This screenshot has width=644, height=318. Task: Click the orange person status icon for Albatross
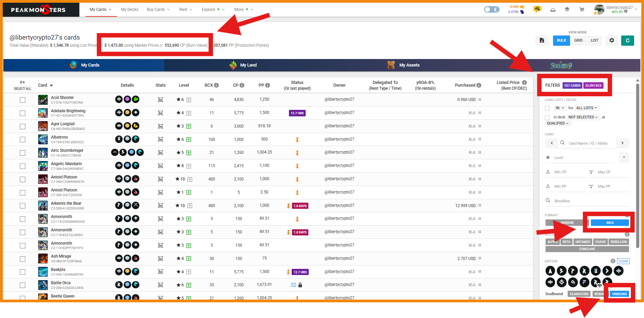(297, 139)
